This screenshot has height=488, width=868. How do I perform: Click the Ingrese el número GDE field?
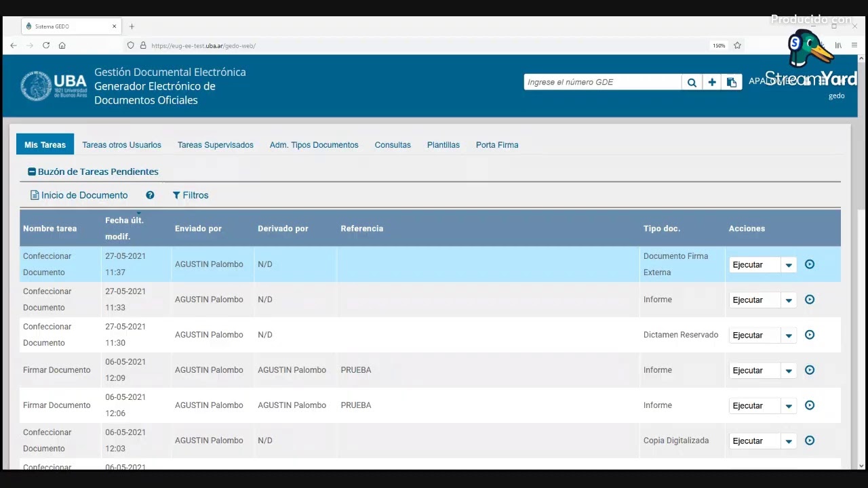tap(602, 82)
